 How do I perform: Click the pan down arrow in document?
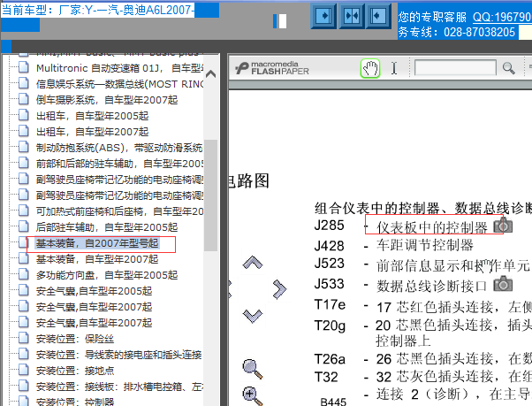(253, 316)
